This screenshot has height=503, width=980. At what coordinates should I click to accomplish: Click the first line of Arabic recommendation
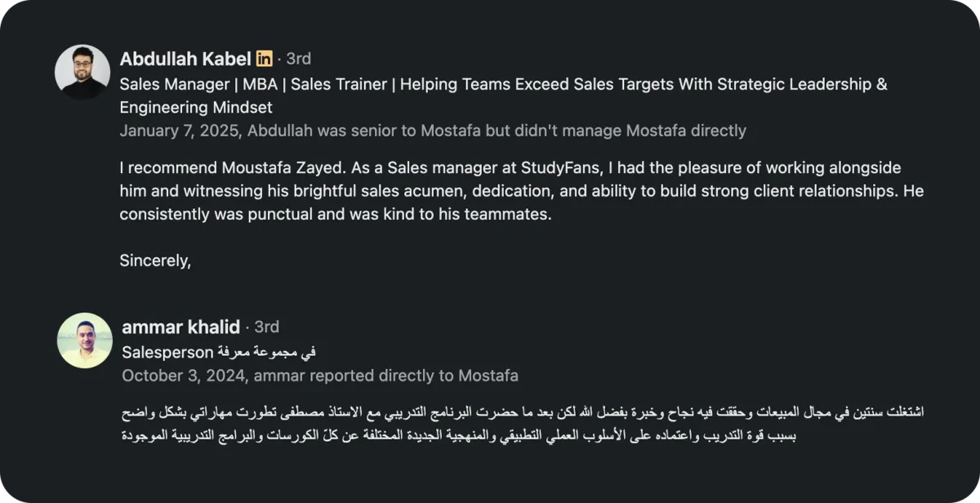click(521, 412)
